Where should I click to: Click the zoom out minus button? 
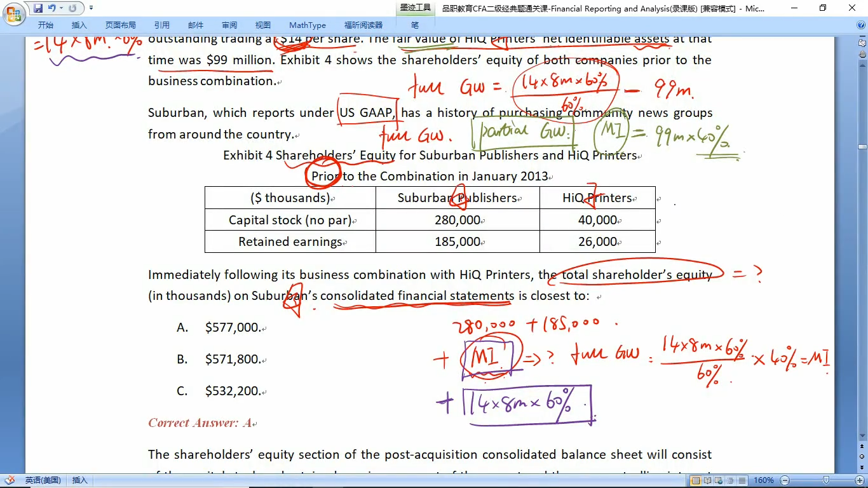point(785,480)
